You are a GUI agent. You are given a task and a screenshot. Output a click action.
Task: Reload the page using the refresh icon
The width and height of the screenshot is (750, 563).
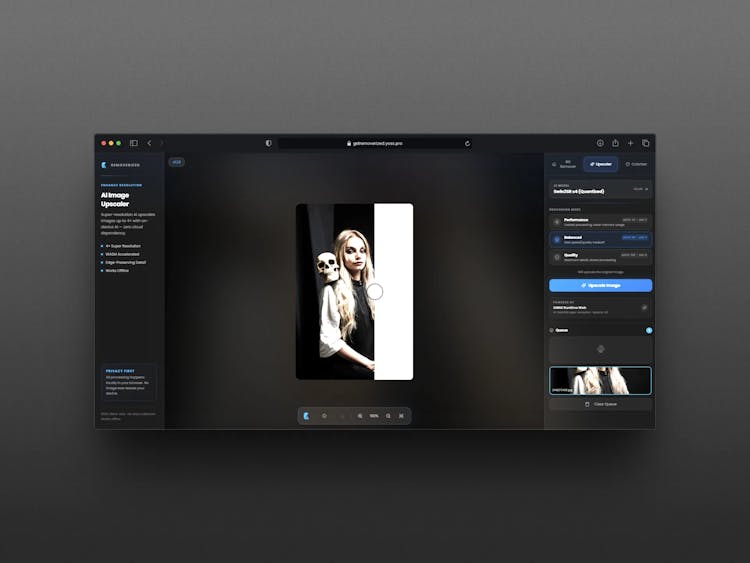[467, 143]
